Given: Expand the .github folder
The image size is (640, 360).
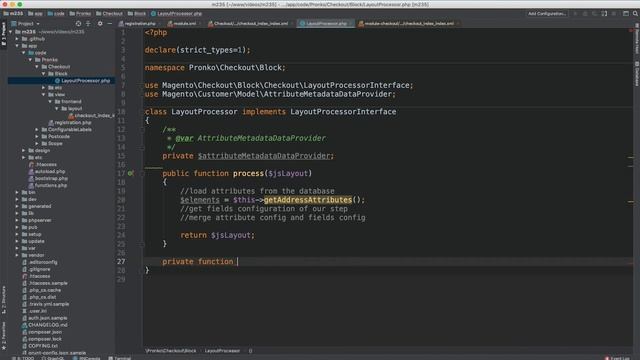Looking at the screenshot, I should pyautogui.click(x=18, y=39).
